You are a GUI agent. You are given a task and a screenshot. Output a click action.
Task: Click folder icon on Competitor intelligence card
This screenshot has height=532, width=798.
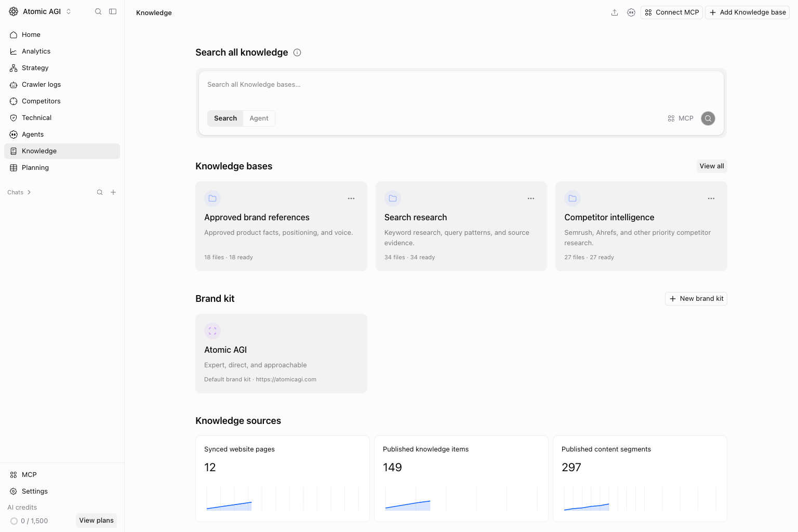[x=573, y=198]
